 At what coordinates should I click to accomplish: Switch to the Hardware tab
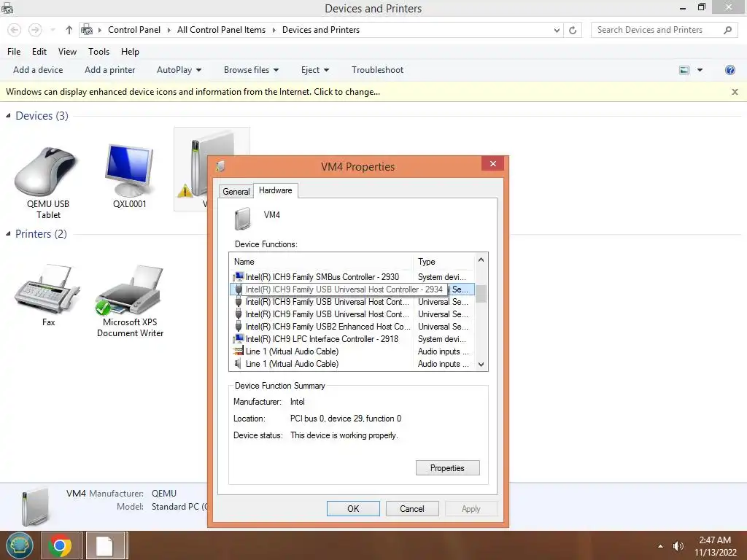pyautogui.click(x=275, y=190)
